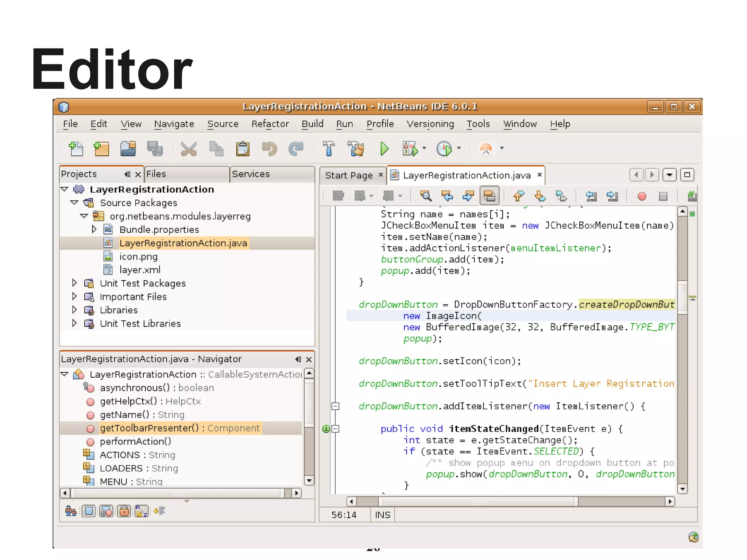Run the main project with green arrow
This screenshot has height=560, width=747.
[384, 148]
